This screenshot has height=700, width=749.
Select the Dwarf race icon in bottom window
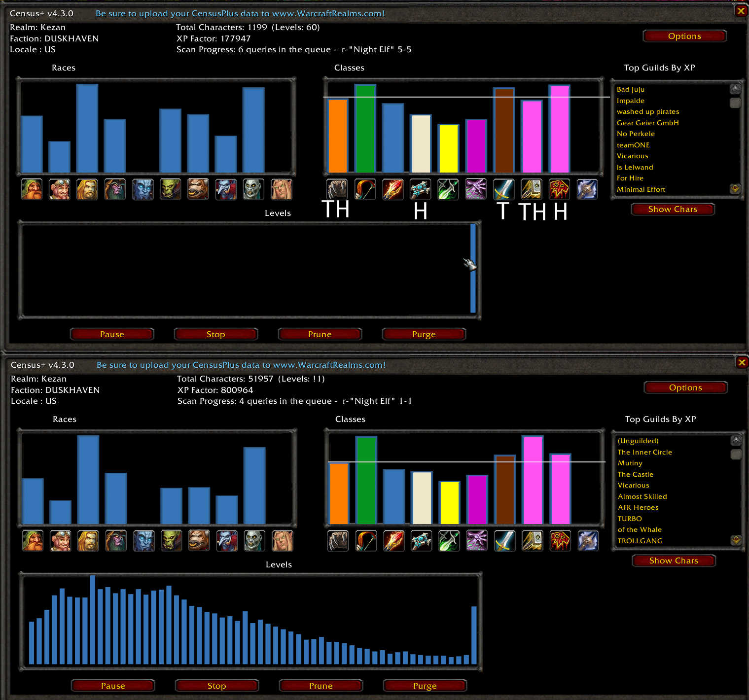coord(33,541)
